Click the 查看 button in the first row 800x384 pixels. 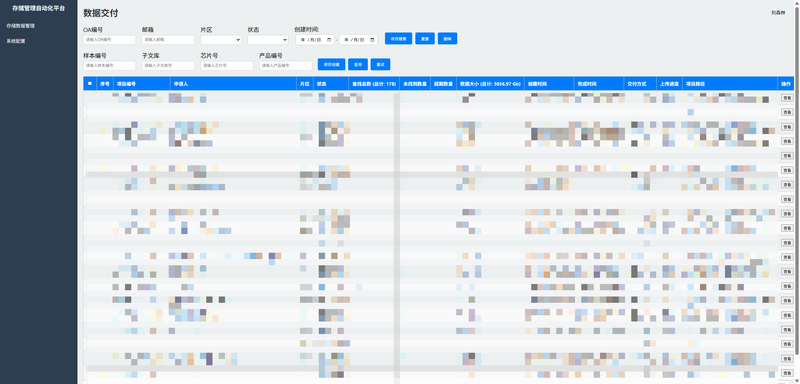(x=787, y=97)
